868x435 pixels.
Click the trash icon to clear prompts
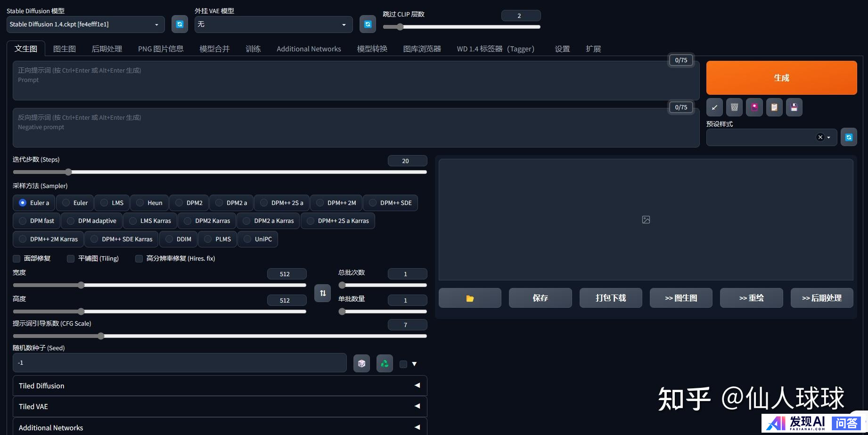coord(734,107)
